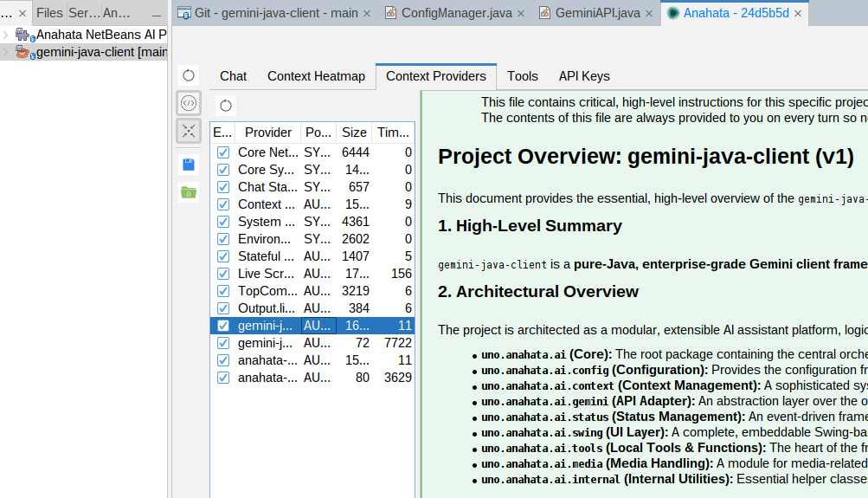868x498 pixels.
Task: Open the API Keys tab
Action: (583, 76)
